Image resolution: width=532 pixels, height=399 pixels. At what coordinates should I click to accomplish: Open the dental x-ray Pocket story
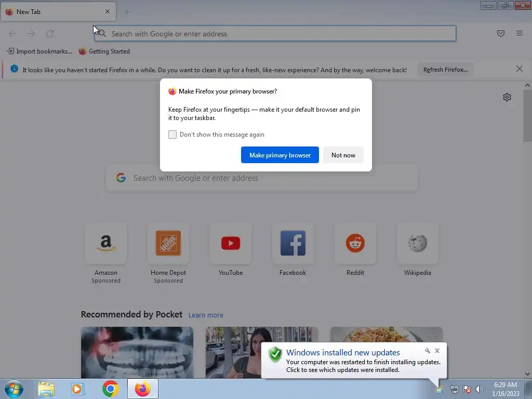point(137,353)
